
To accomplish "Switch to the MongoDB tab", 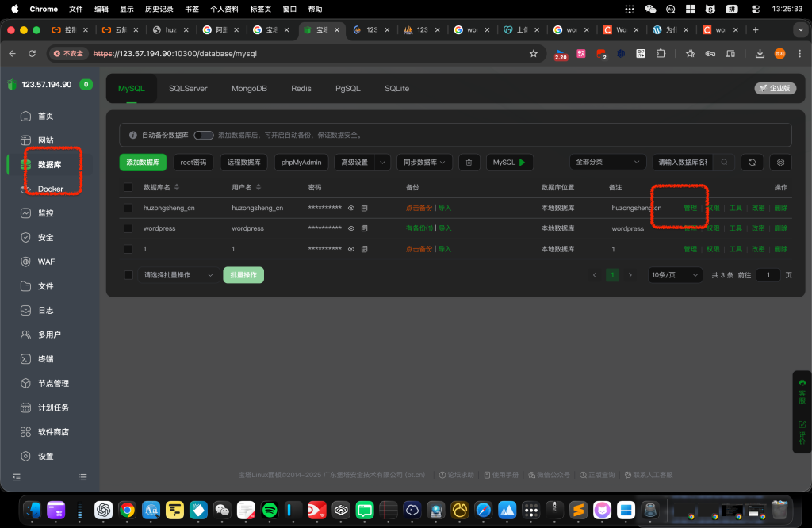I will point(249,89).
